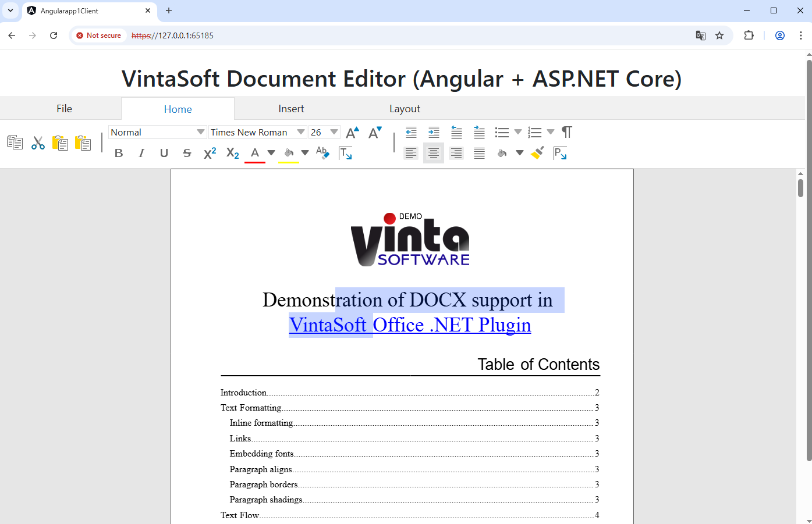Screen dimensions: 812x524
Task: Click the Introduction table of contents entry
Action: pyautogui.click(x=243, y=393)
